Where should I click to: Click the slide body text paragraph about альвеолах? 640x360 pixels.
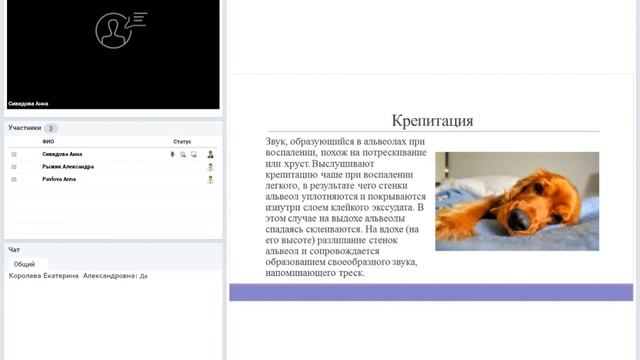tap(346, 207)
